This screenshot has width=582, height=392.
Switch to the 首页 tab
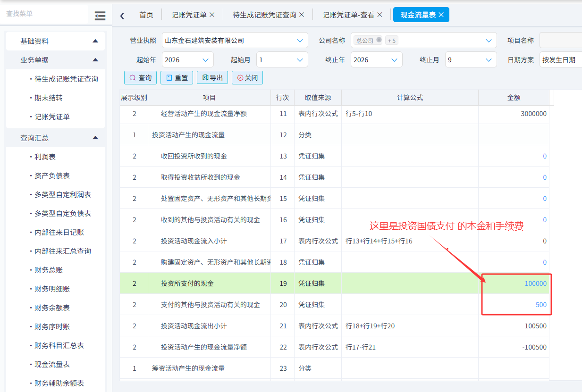[x=146, y=15]
